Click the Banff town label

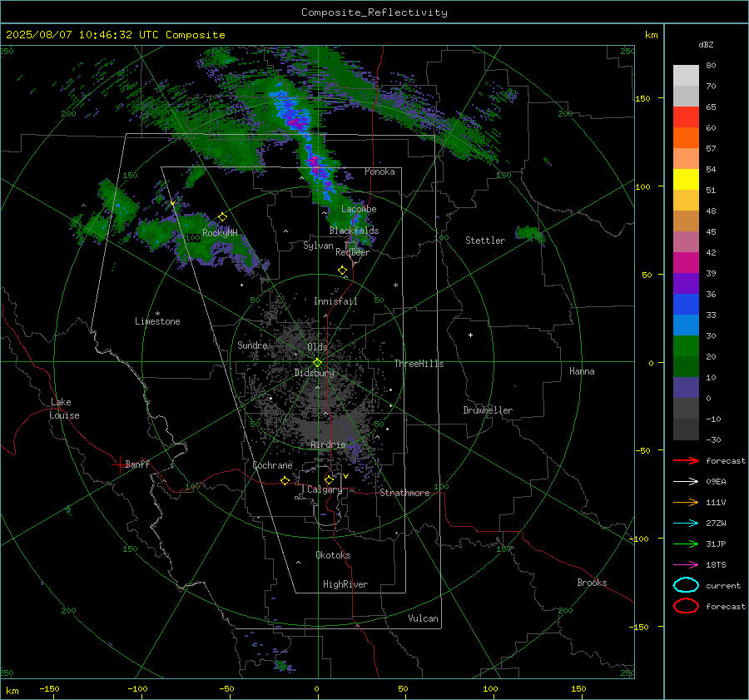click(137, 464)
